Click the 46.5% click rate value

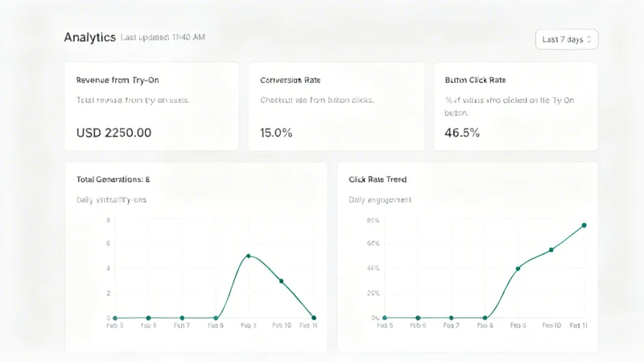462,133
